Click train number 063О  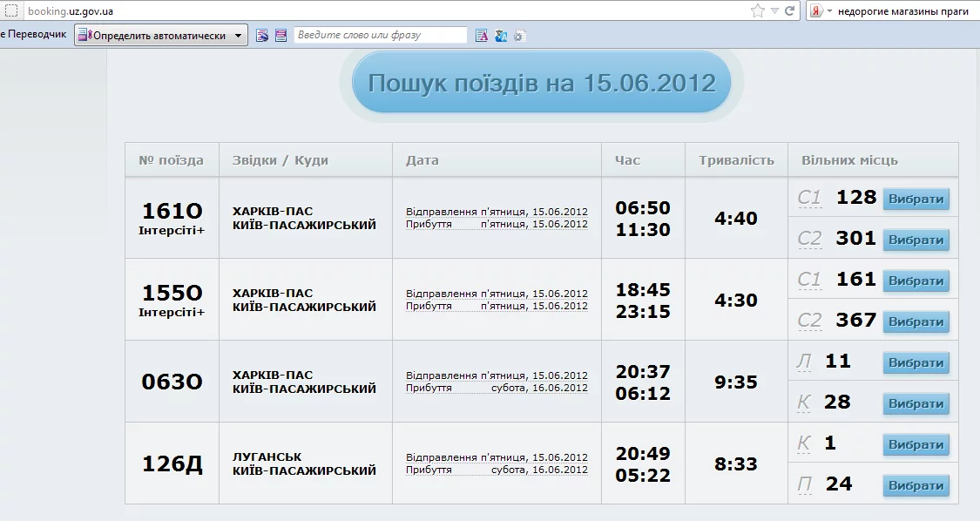pyautogui.click(x=172, y=382)
